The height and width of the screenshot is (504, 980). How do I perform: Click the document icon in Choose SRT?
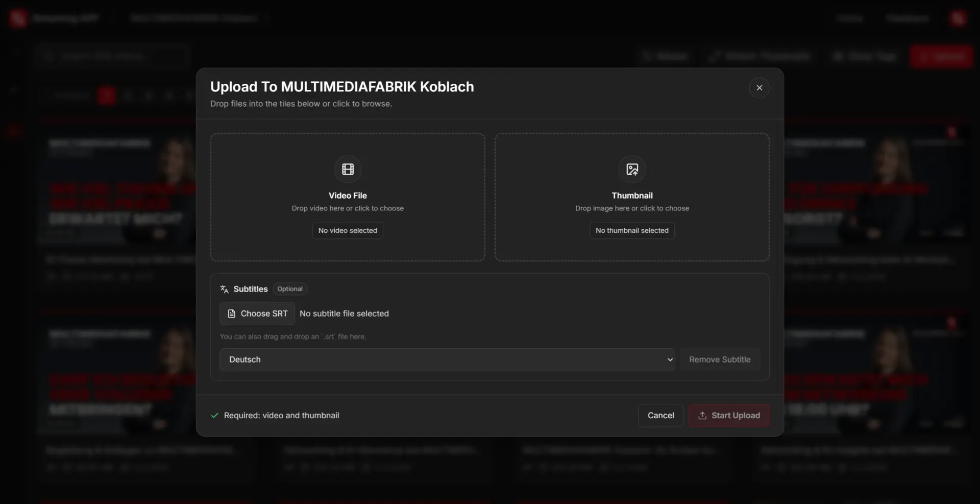tap(231, 314)
